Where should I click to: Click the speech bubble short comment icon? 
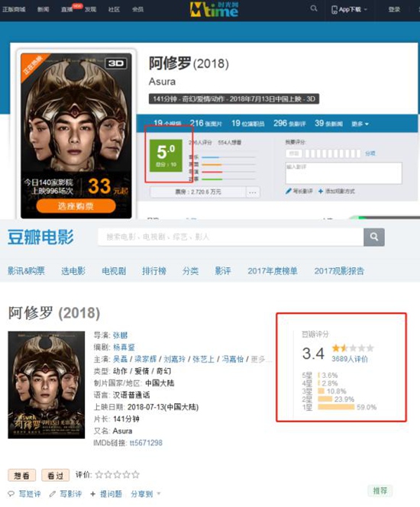11,494
